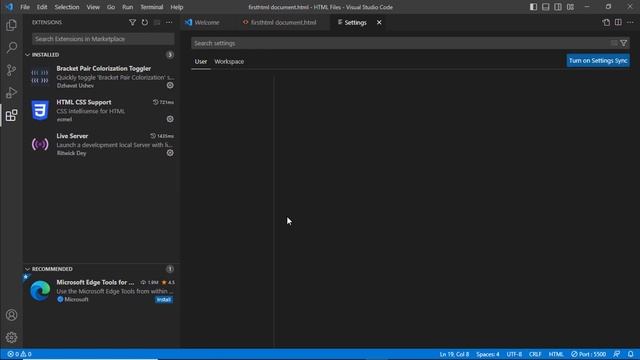Manage Bracket Pair Colorization Toggler gear
Screen dimensions: 640x360
tap(170, 85)
